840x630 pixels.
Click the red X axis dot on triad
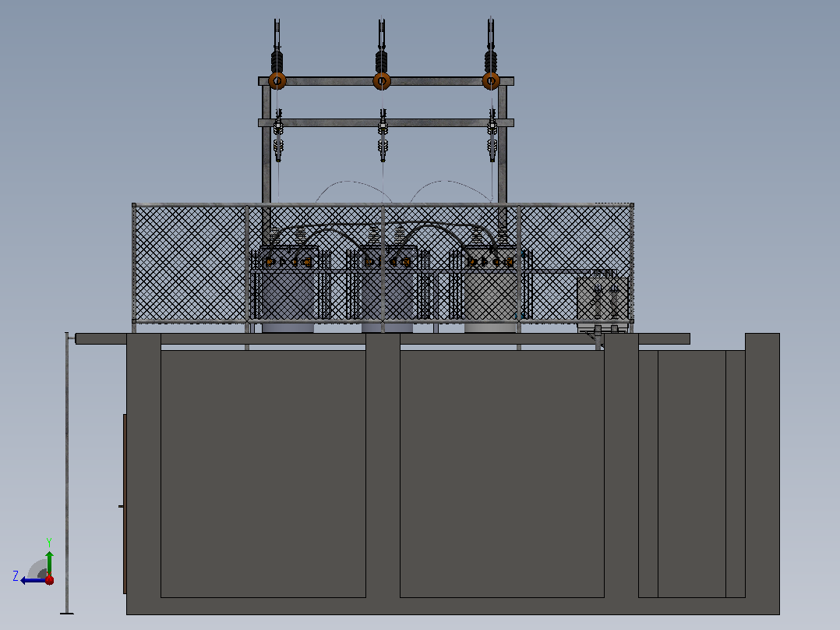click(x=50, y=579)
